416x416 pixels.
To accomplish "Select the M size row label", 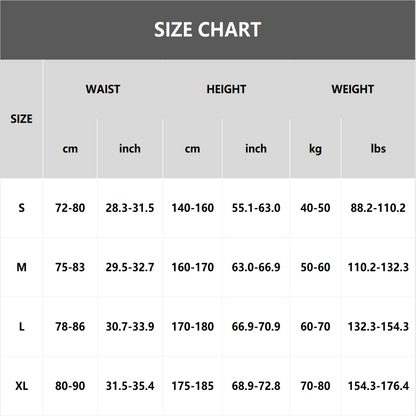I will 21,267.
